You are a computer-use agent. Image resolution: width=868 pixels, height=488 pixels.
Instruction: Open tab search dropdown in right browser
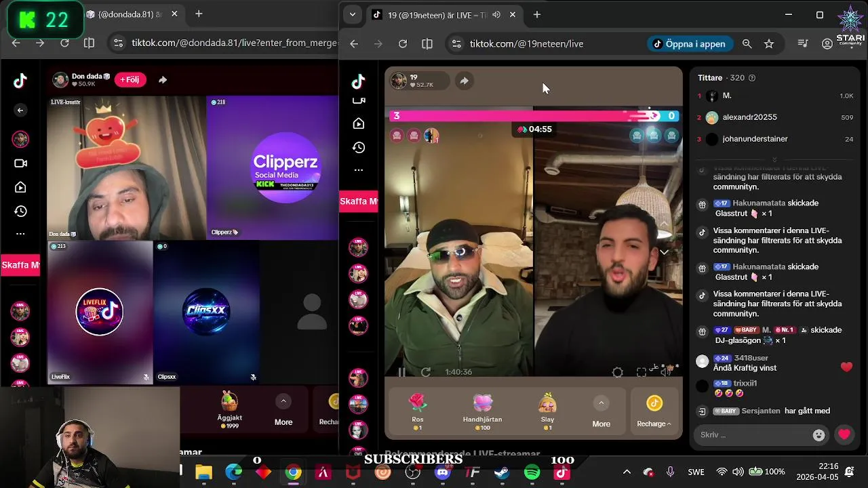point(352,14)
